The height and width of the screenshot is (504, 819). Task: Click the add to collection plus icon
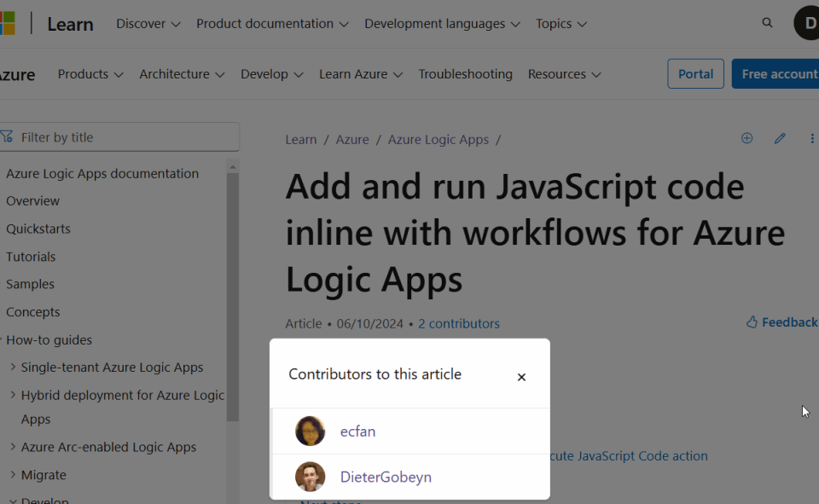pyautogui.click(x=747, y=138)
